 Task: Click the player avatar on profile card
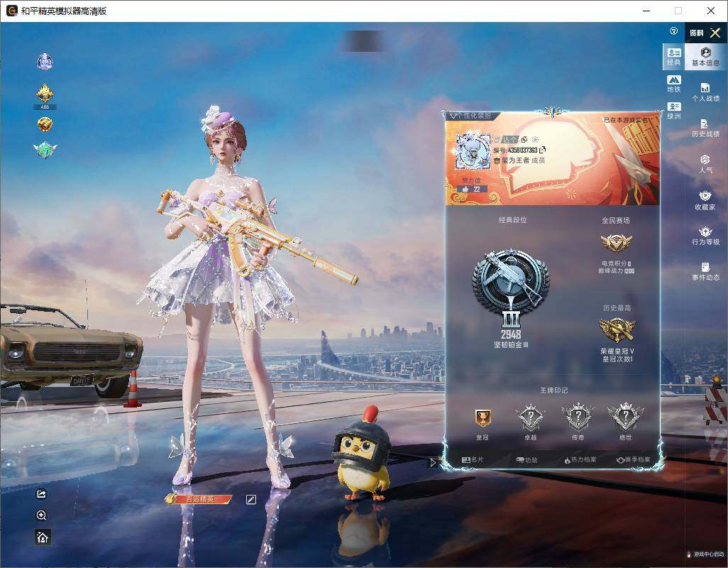point(472,151)
